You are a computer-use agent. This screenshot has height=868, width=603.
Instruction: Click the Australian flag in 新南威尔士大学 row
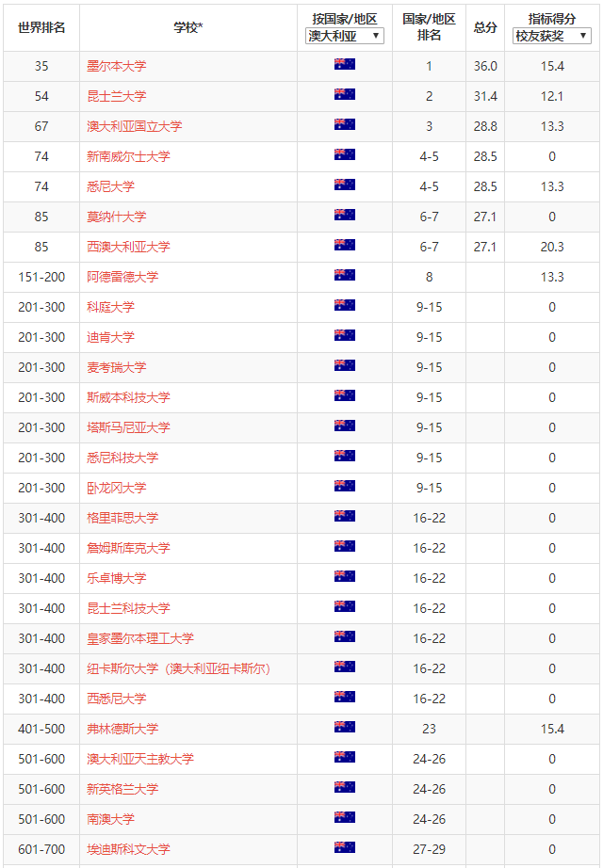coord(345,154)
